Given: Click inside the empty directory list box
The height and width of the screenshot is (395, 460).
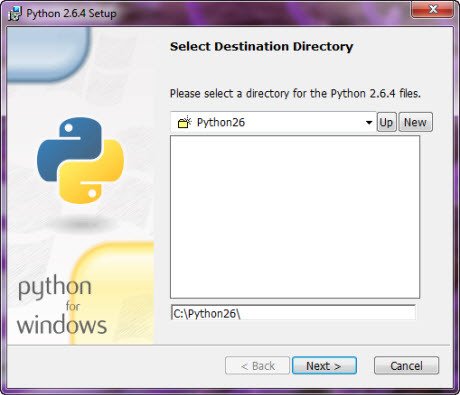Looking at the screenshot, I should click(295, 217).
